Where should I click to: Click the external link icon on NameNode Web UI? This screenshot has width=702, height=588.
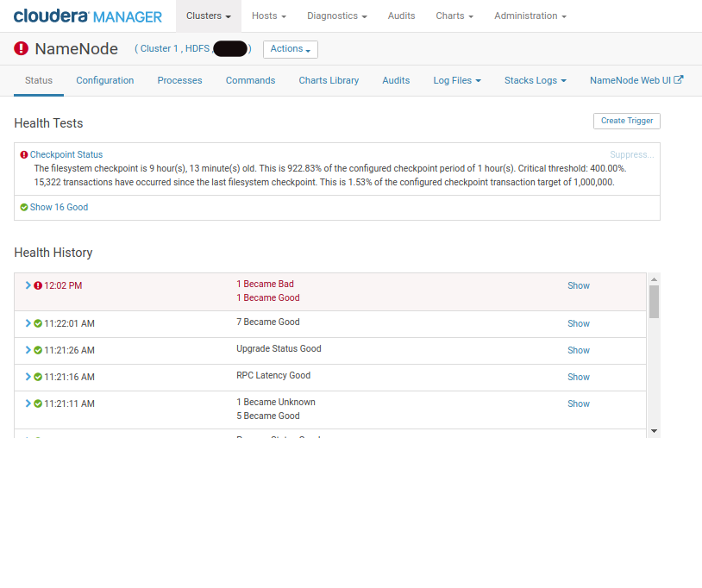click(679, 79)
